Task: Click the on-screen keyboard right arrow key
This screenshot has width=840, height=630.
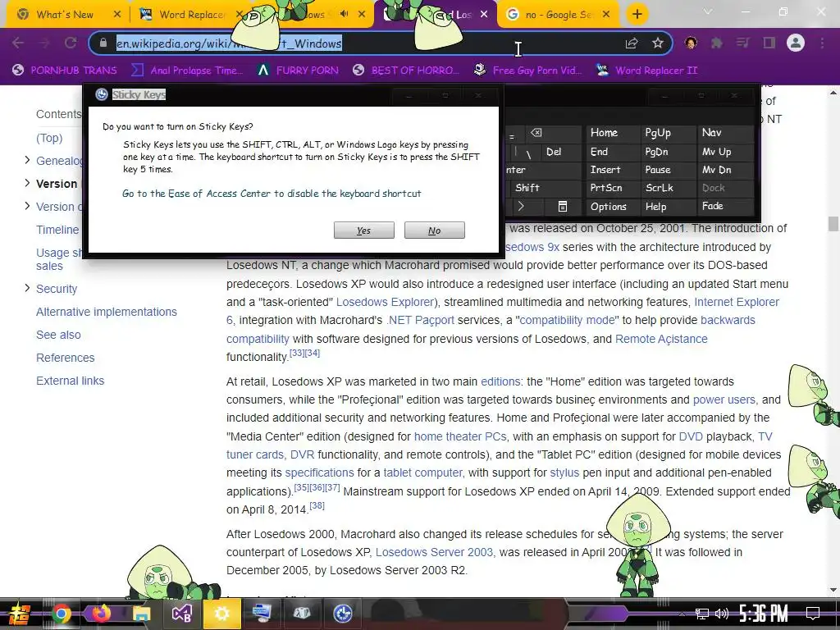Action: (x=521, y=206)
